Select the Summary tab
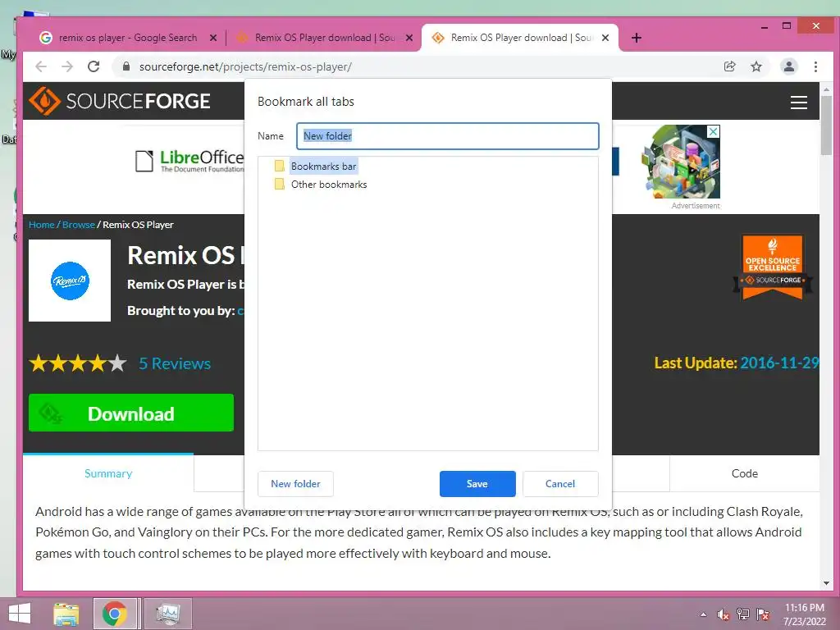The image size is (840, 630). coord(108,473)
